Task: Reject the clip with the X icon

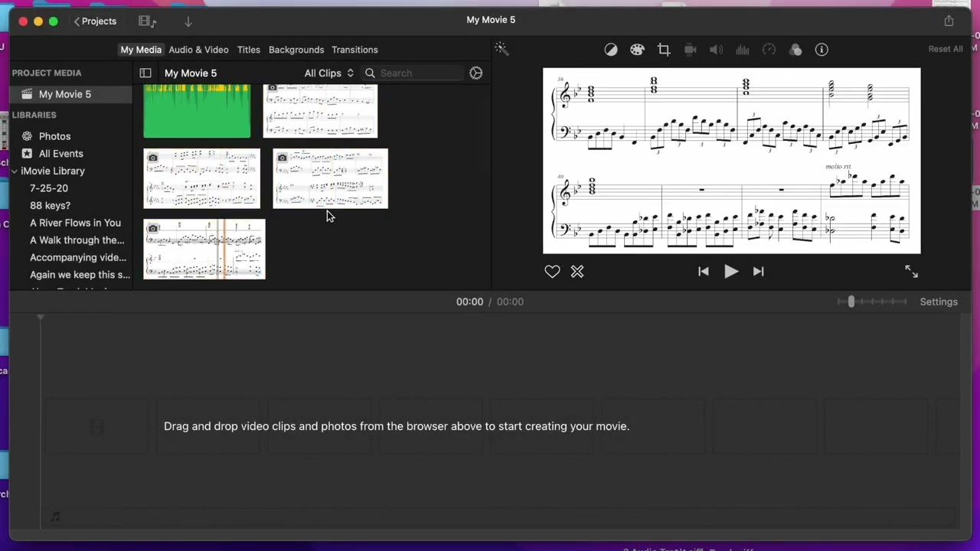Action: pos(577,272)
